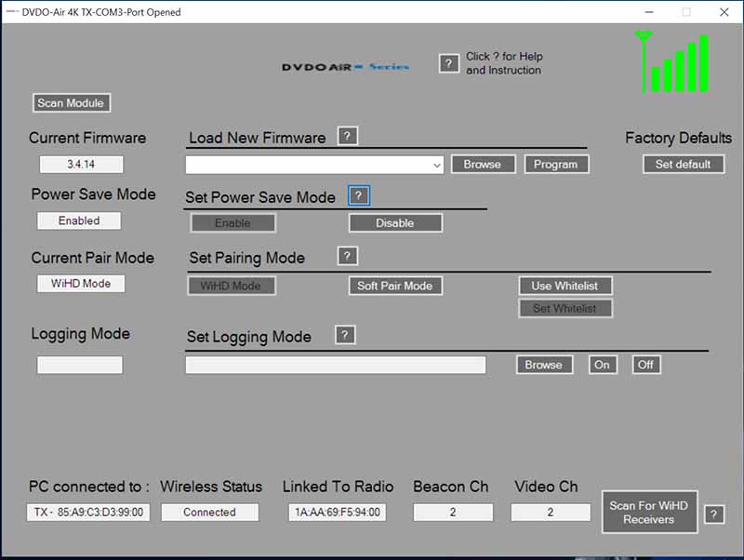This screenshot has width=744, height=560.
Task: Open help for Set Logging Mode
Action: tap(345, 335)
